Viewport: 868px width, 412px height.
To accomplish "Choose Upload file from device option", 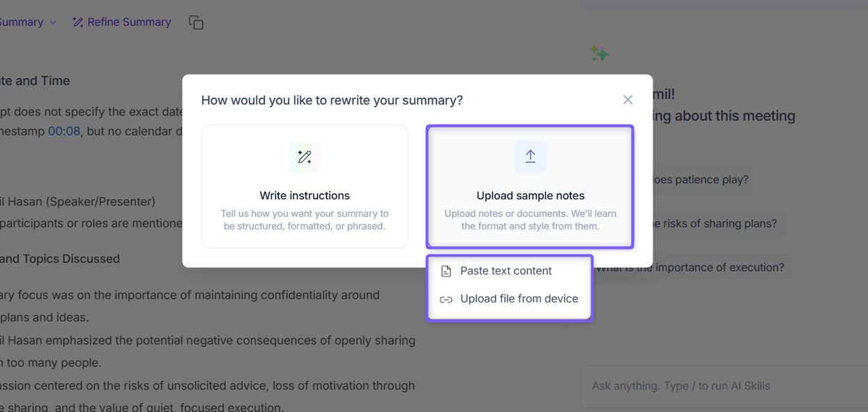I will 510,298.
